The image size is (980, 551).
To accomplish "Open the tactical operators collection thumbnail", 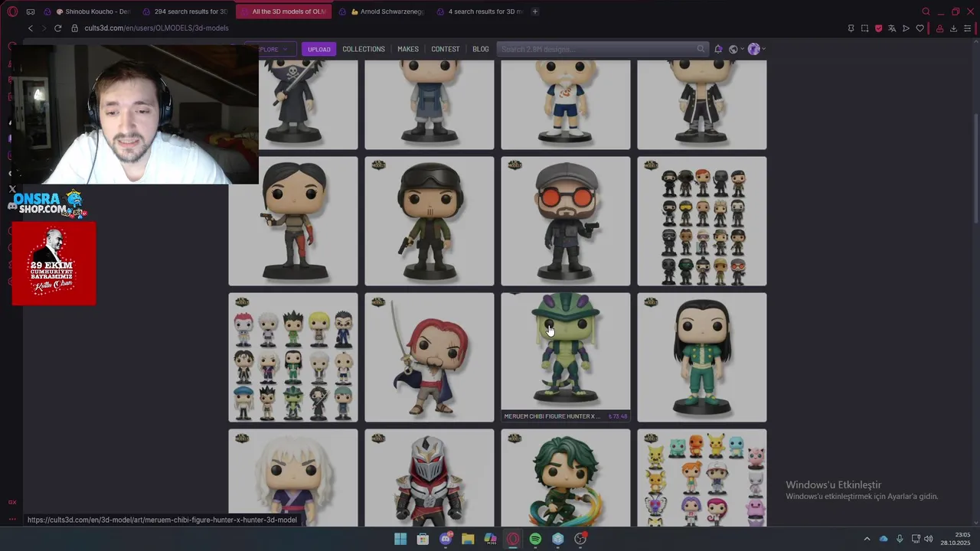I will [x=702, y=221].
